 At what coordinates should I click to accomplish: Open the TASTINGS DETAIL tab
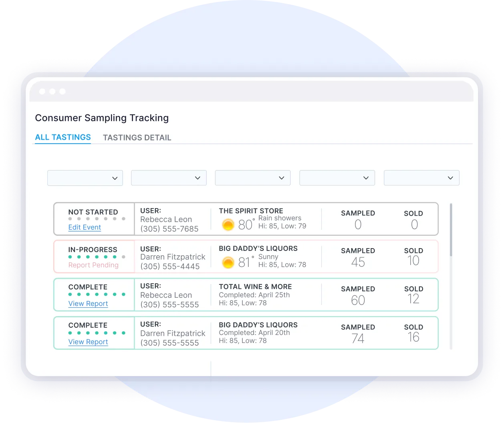click(x=137, y=138)
